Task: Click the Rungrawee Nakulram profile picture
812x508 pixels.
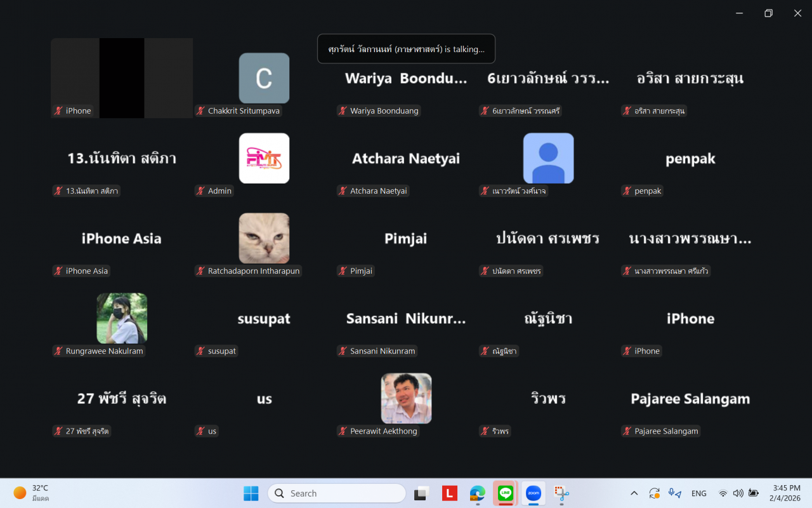Action: point(122,318)
